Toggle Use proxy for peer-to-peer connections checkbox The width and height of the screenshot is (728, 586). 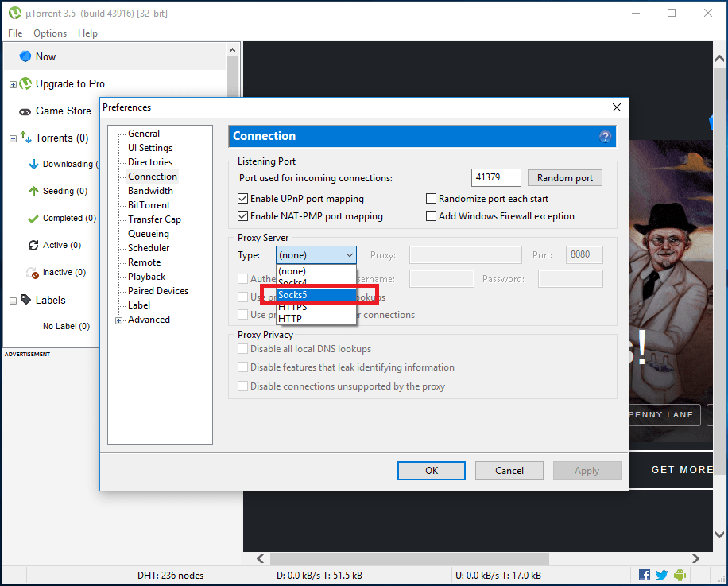point(243,314)
